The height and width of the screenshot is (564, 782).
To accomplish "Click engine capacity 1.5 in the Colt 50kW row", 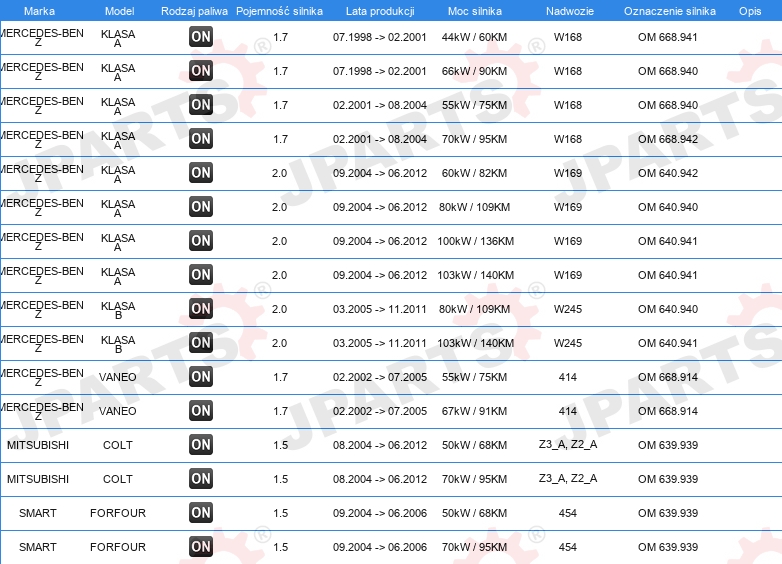I will 280,445.
